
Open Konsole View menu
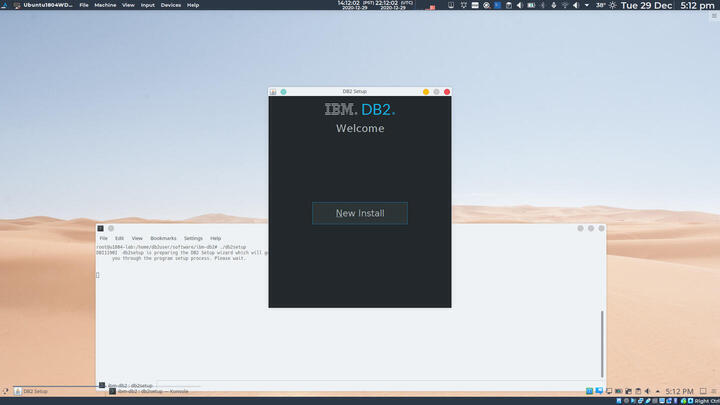[x=137, y=238]
